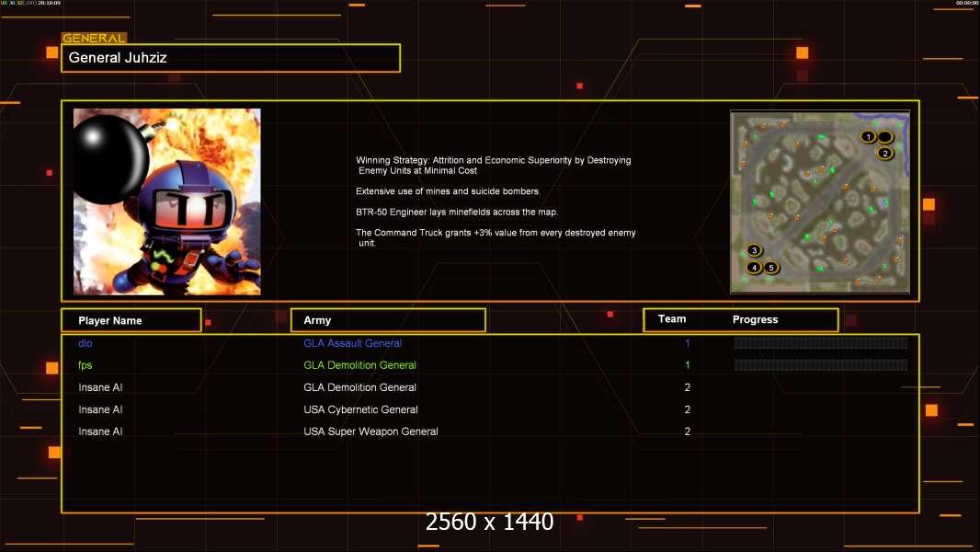Click dio's loading progress bar
The width and height of the screenshot is (980, 552).
(x=821, y=342)
